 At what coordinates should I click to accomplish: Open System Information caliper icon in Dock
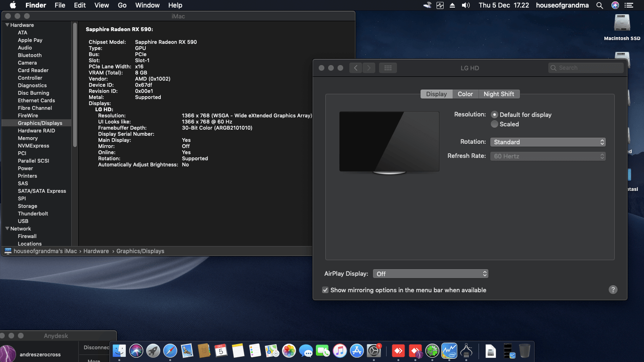click(x=466, y=351)
